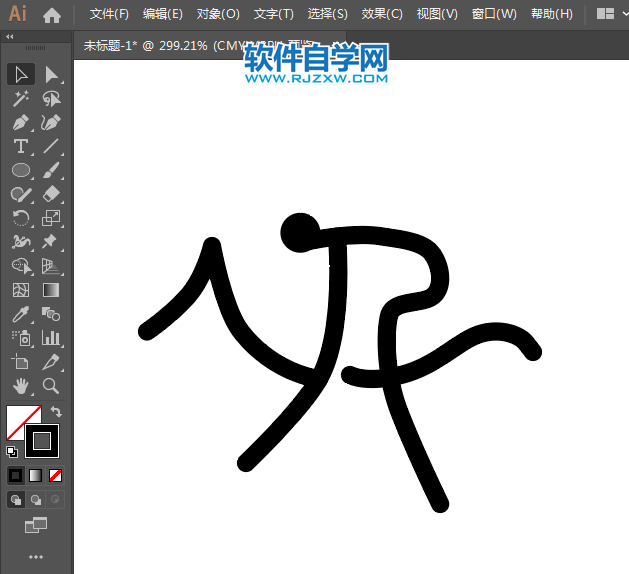Select the Slice tool
The height and width of the screenshot is (574, 629).
click(51, 362)
